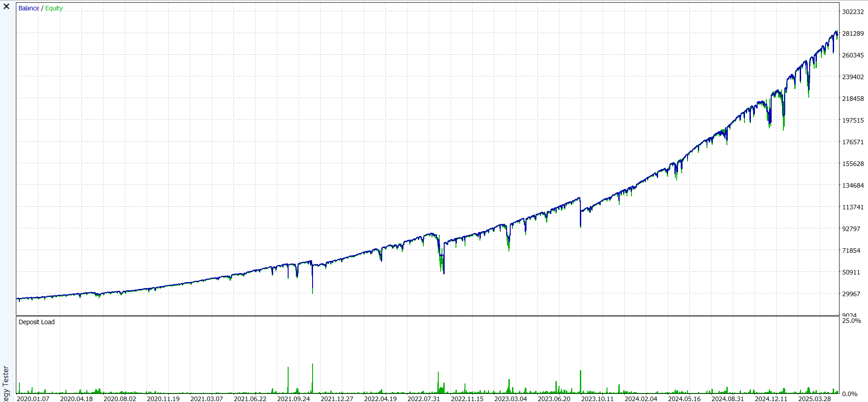Screen dimensions: 868x402
Task: Click the 2025.03.28 date axis label
Action: [815, 398]
